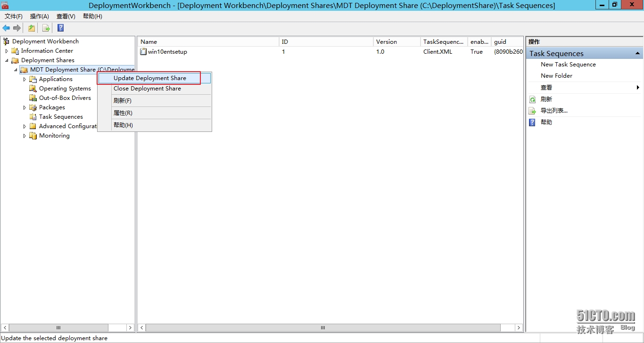Click the Information Center tree icon

click(x=15, y=51)
